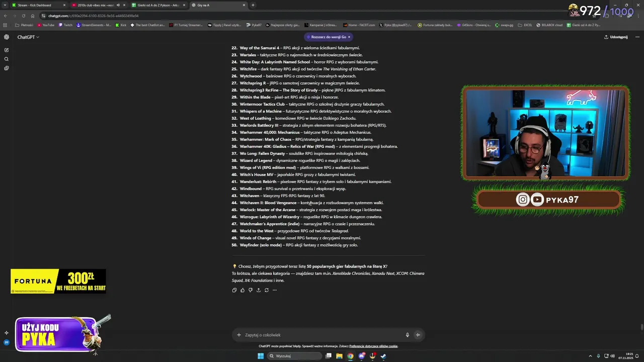644x362 pixels.
Task: Open the EXCEL bookmark folder
Action: pos(525,25)
